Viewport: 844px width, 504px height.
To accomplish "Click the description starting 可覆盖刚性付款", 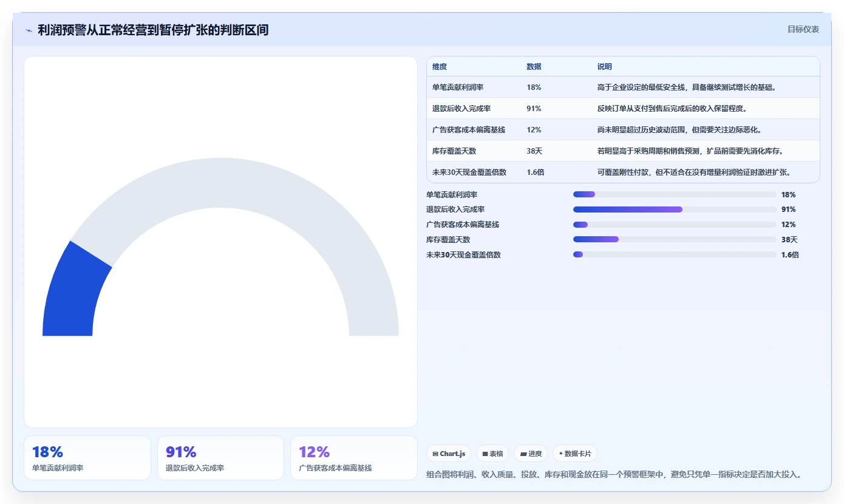I will click(694, 172).
